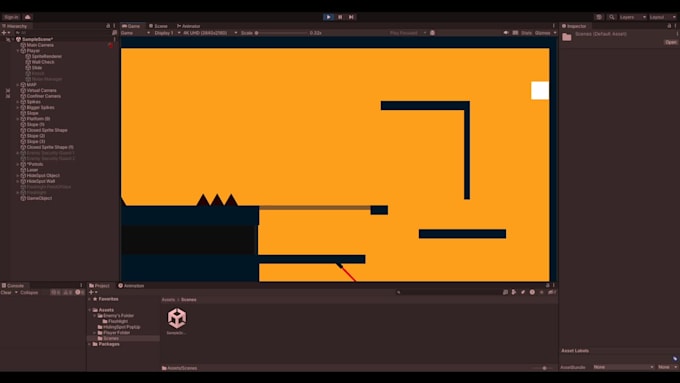Open the Layers dropdown in the top toolbar
Screen dimensions: 680x383
click(633, 17)
